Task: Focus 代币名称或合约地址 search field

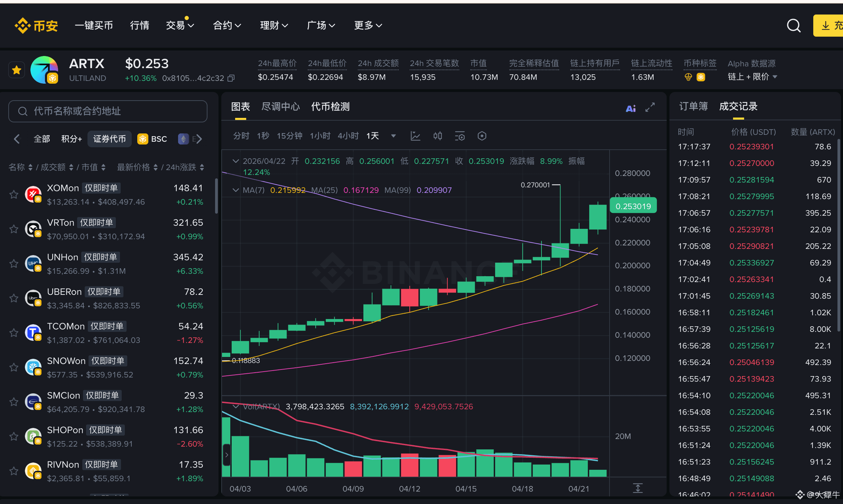Action: click(108, 111)
